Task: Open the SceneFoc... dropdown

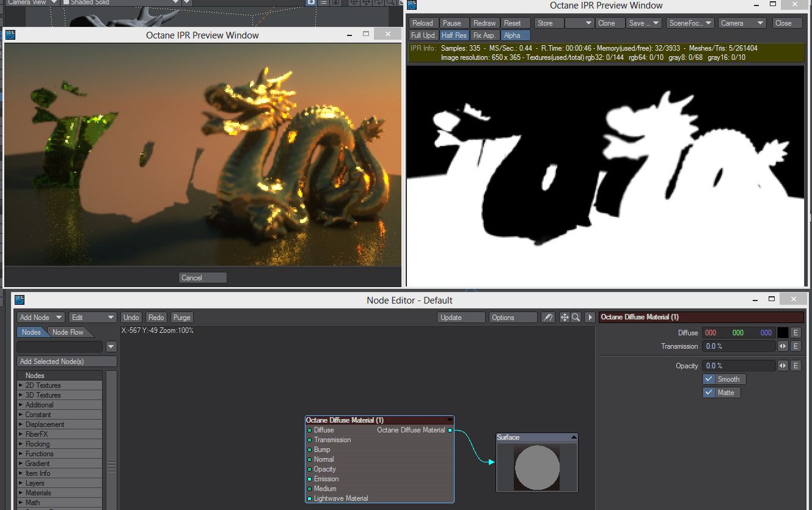Action: (x=690, y=23)
